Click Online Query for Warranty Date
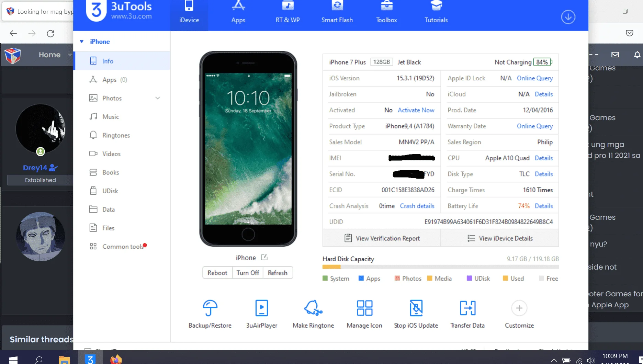The height and width of the screenshot is (364, 643). (x=535, y=126)
